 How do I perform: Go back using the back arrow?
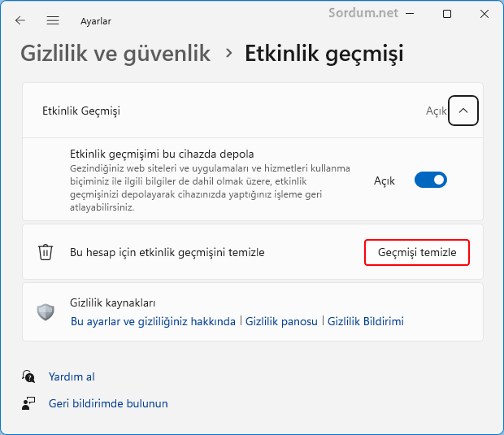point(20,20)
